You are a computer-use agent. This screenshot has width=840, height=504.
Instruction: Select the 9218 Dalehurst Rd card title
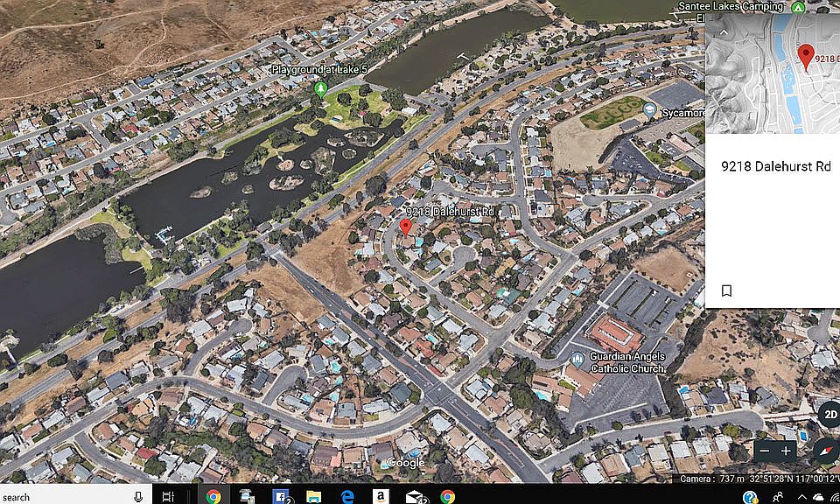point(776,166)
